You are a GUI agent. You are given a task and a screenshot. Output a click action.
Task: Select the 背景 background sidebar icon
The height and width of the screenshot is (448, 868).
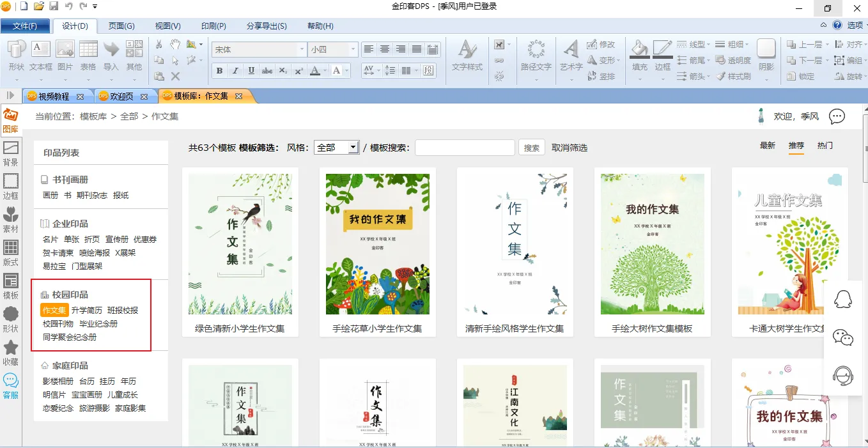(x=11, y=153)
